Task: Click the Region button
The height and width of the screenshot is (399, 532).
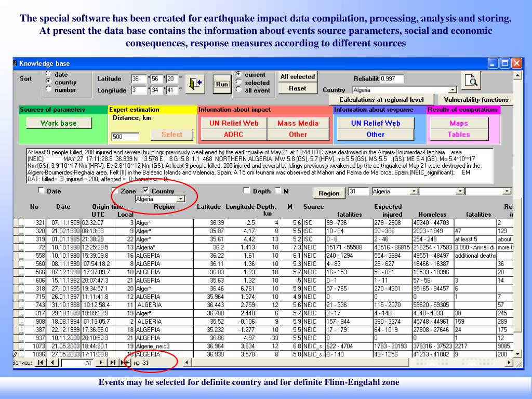Action: [x=329, y=193]
